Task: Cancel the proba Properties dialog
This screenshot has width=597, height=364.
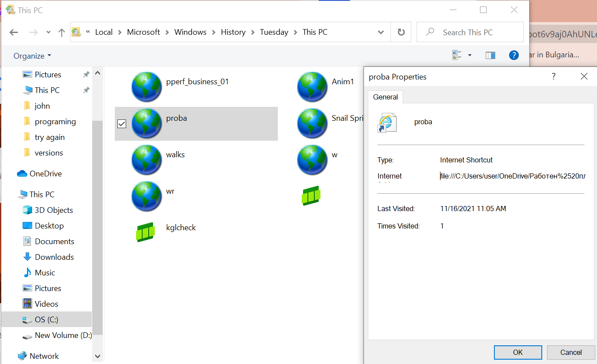Action: coord(570,352)
